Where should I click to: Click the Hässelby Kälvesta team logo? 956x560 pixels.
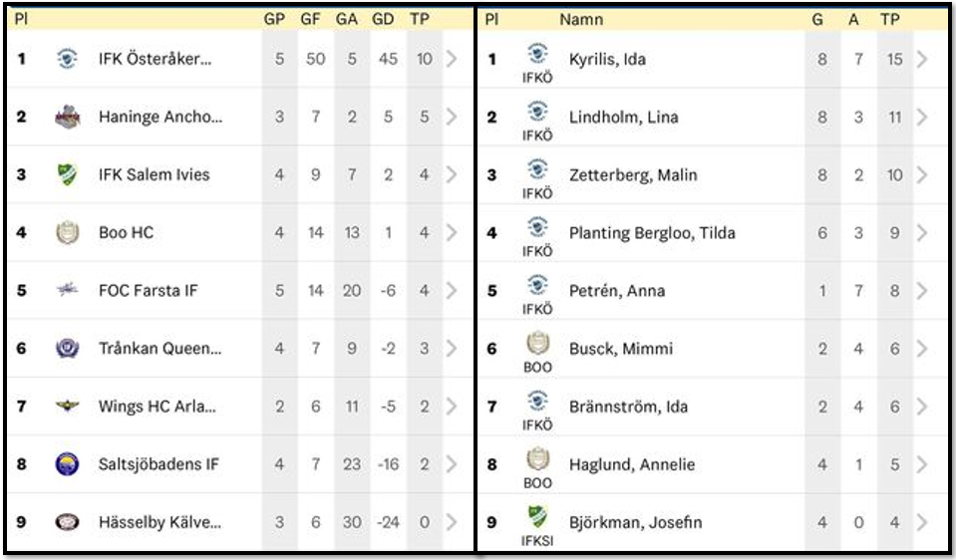(67, 521)
